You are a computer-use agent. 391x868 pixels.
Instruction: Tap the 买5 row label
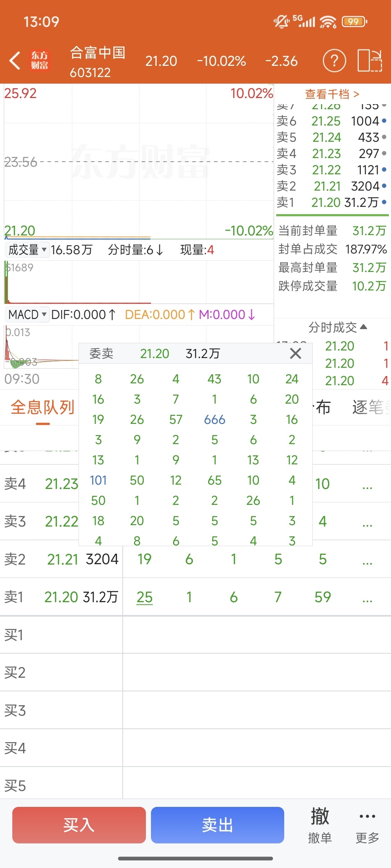click(15, 786)
